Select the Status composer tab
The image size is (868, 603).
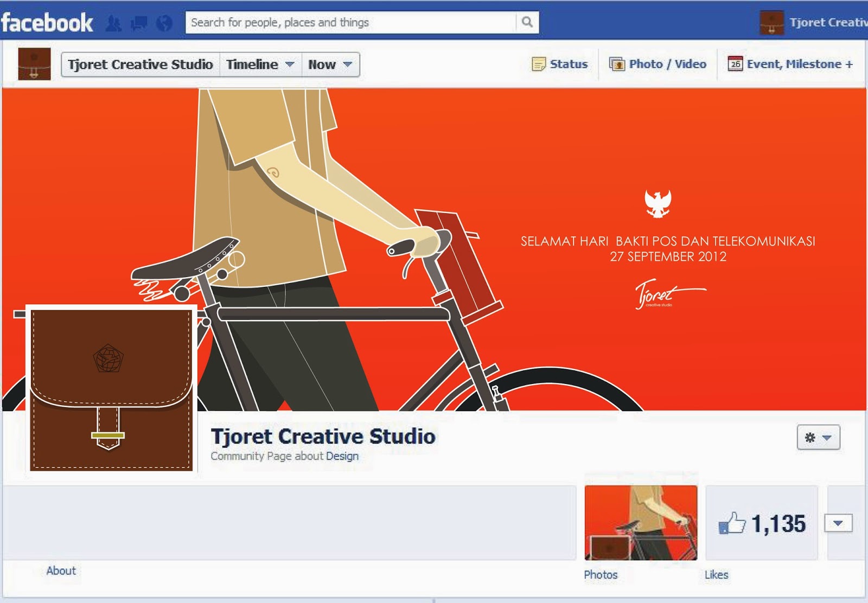pos(560,64)
